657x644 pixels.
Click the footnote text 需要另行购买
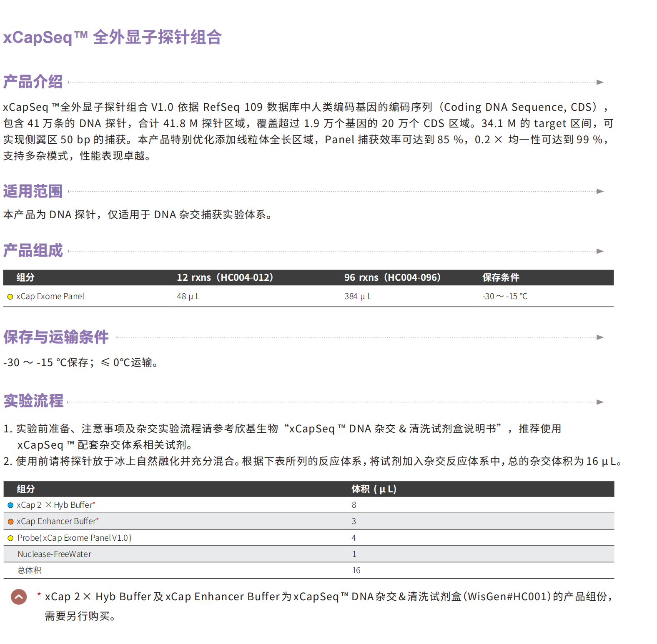click(80, 616)
